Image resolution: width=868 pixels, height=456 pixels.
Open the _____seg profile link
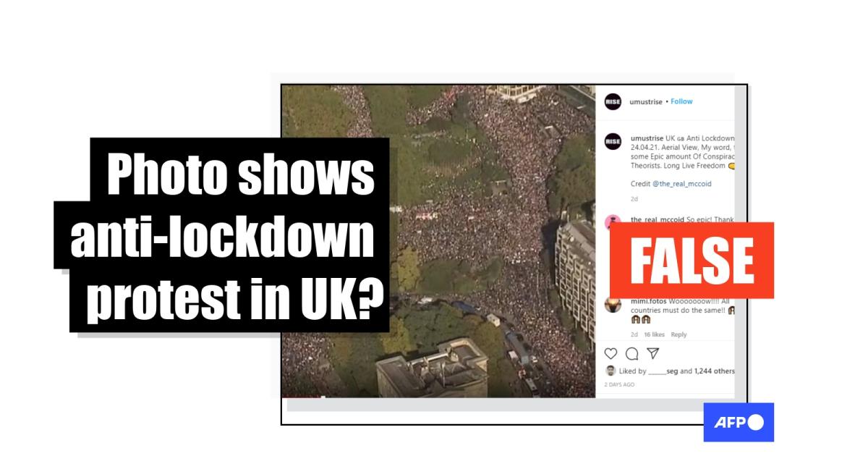663,371
